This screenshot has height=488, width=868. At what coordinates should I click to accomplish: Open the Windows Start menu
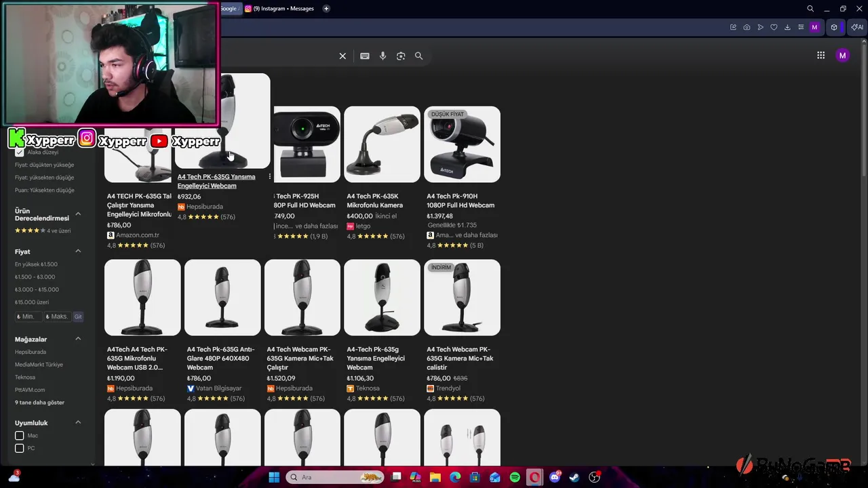click(x=274, y=477)
